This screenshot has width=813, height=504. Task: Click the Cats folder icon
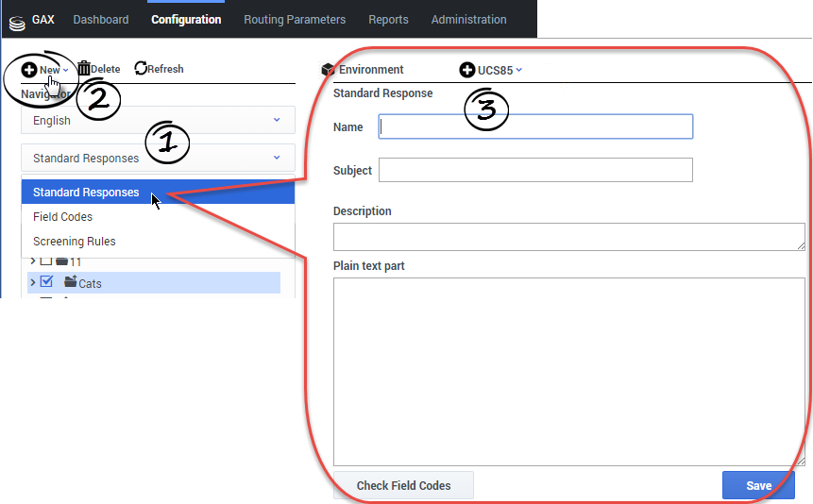click(70, 282)
